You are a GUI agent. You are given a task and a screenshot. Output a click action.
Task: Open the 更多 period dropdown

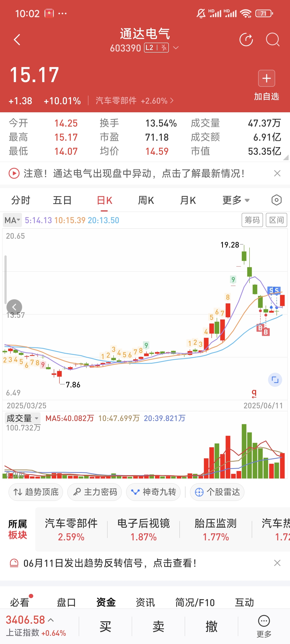236,200
